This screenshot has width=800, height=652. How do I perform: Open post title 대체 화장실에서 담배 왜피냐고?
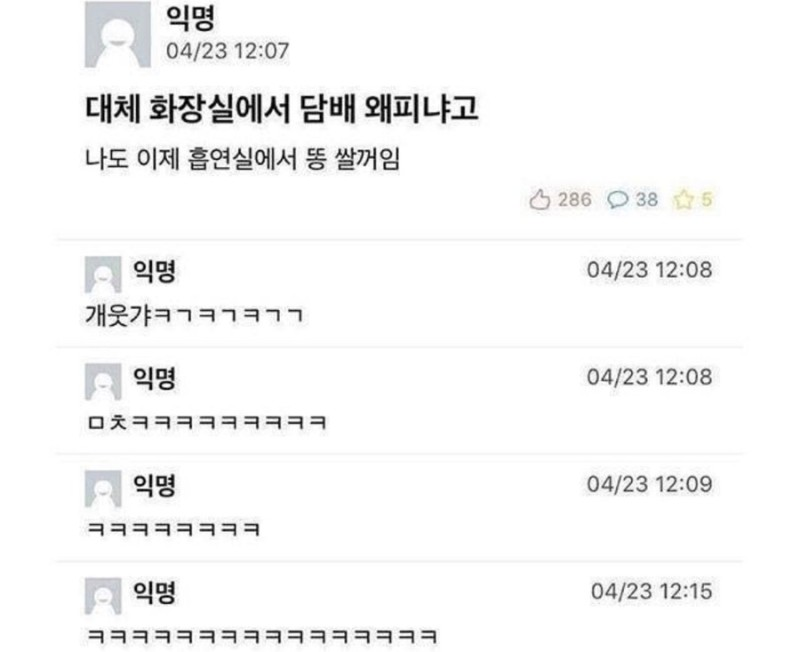281,109
